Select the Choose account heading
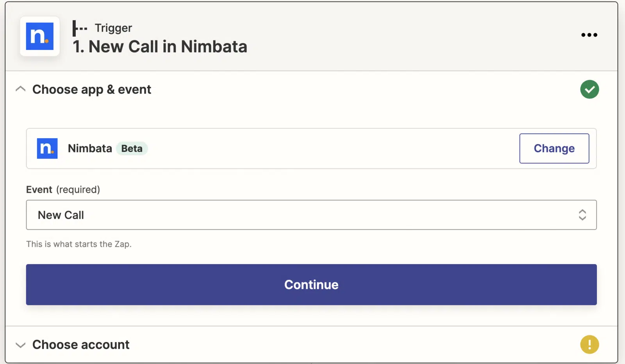Viewport: 625px width, 364px height. 81,345
